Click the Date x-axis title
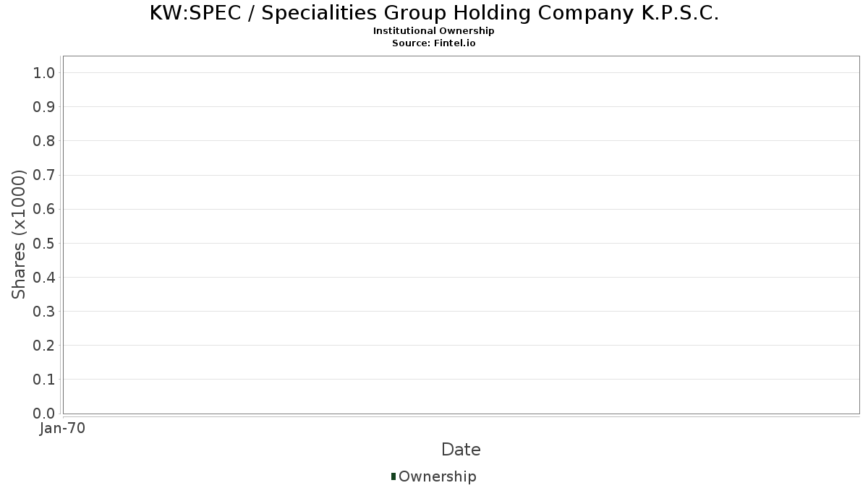868x488 pixels. (461, 450)
